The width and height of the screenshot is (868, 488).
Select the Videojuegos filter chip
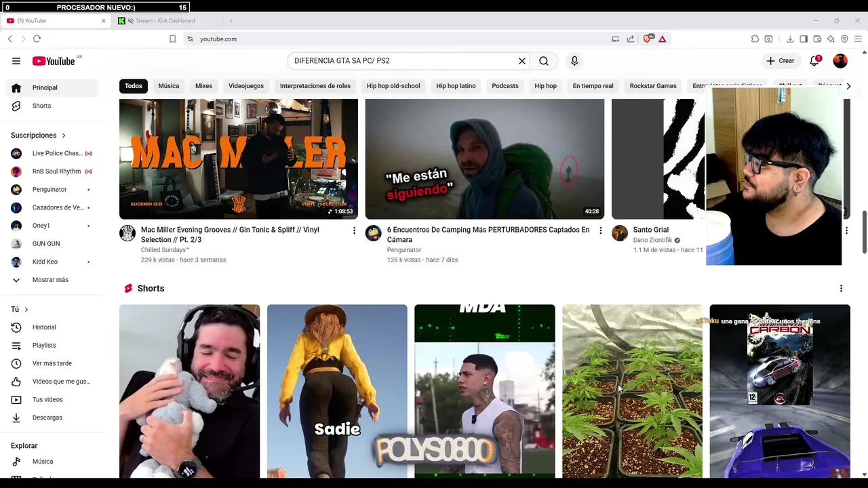pyautogui.click(x=246, y=86)
